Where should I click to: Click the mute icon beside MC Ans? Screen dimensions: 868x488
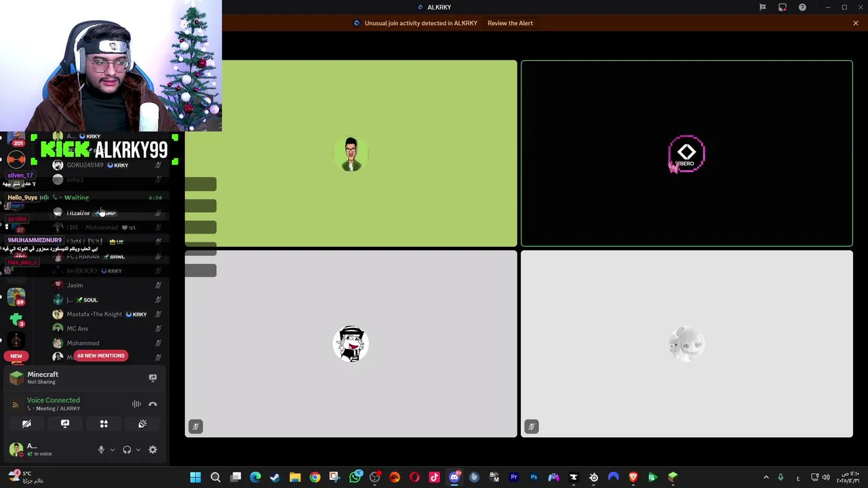point(158,329)
